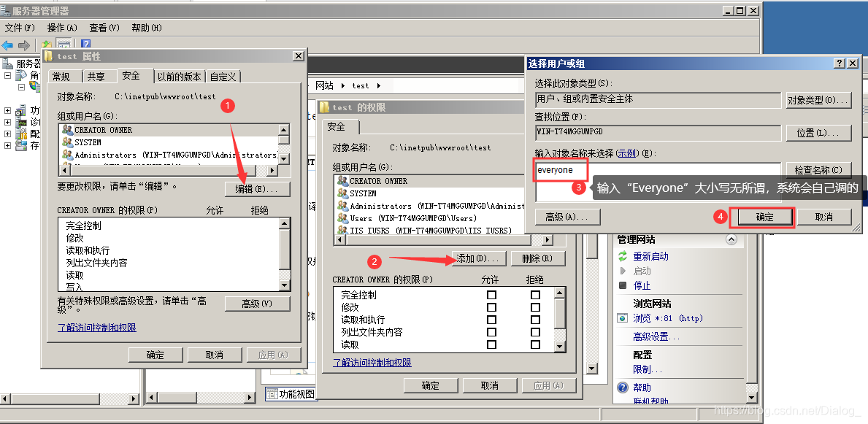Tick the Deny checkbox for 完全控制
The image size is (868, 424).
pyautogui.click(x=535, y=295)
